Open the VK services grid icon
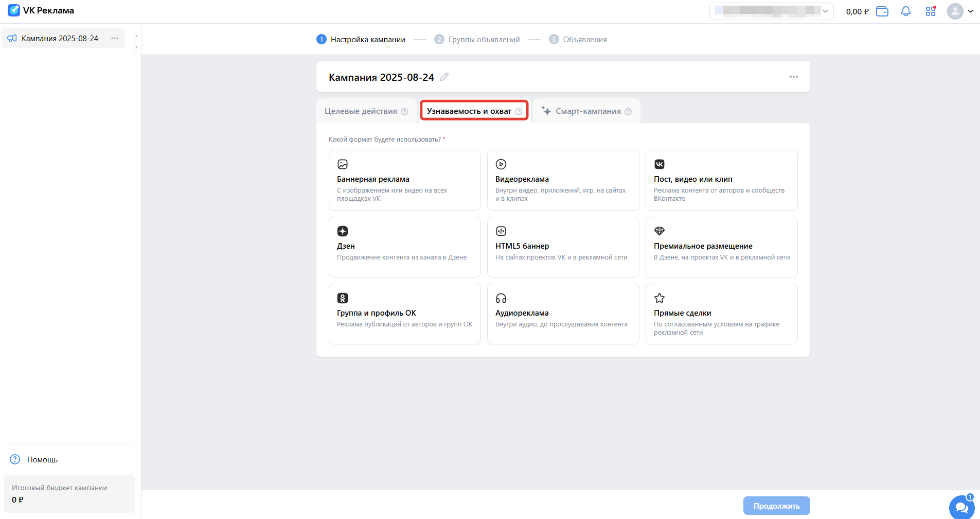980x519 pixels. pos(930,11)
